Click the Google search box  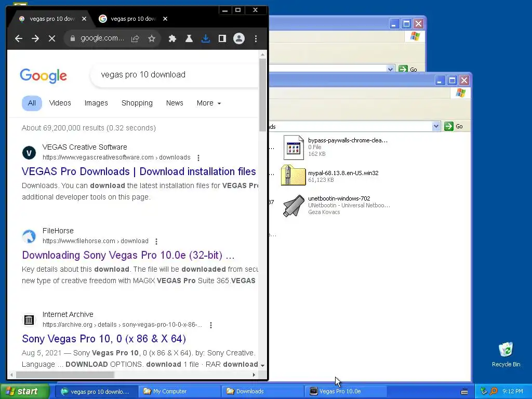coord(175,75)
